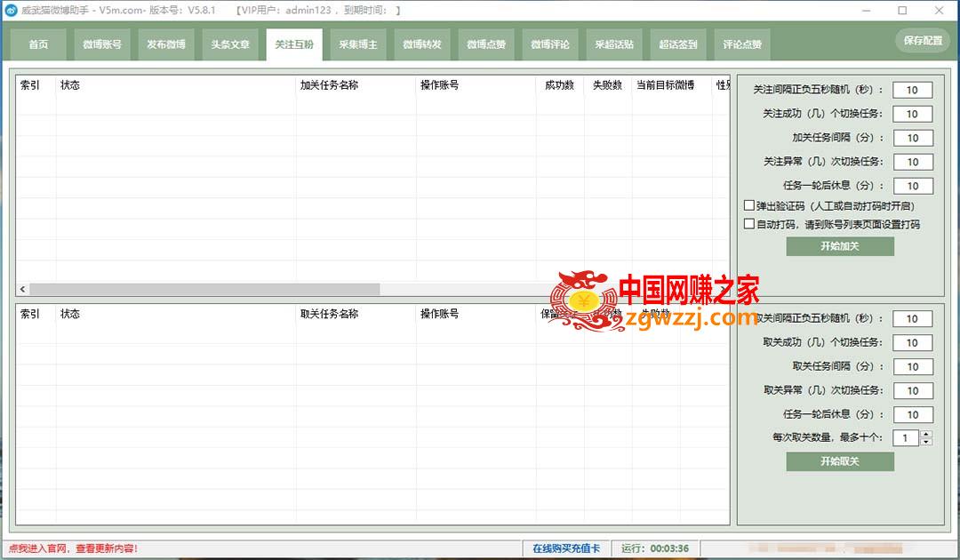Focus the 取关间隔正负五秒随机（秒） field
The image size is (960, 560).
pos(912,318)
